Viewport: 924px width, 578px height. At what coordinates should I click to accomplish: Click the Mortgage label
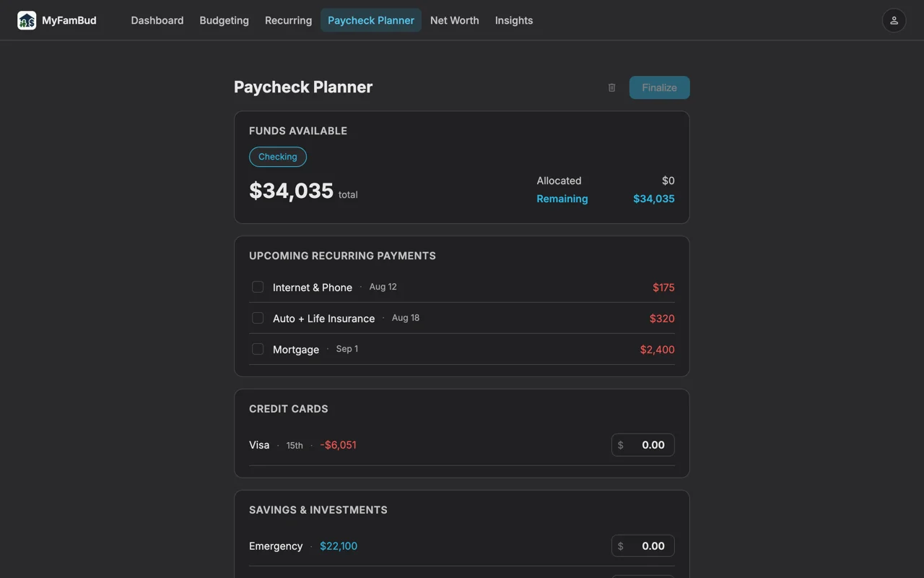tap(296, 350)
